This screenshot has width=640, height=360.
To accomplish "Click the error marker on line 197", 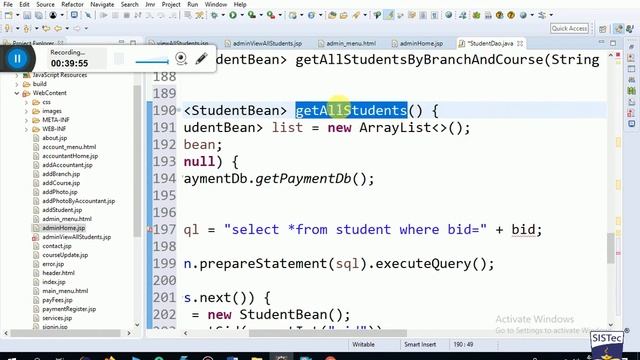I will coord(149,230).
